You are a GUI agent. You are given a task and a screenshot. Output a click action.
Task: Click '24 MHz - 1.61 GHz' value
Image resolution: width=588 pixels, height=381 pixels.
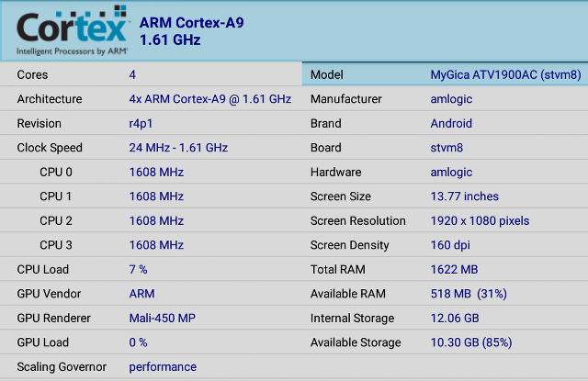coord(178,148)
